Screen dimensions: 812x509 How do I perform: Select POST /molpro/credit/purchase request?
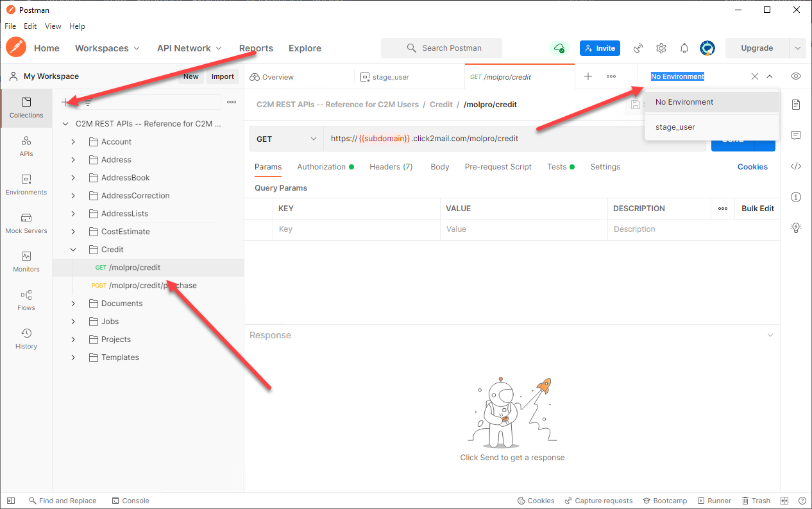(x=148, y=286)
